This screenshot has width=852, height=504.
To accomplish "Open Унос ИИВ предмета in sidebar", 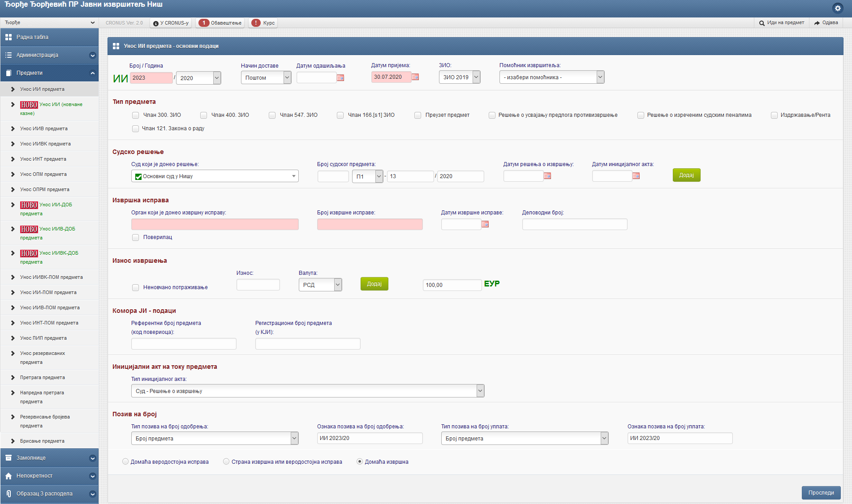I will pos(44,129).
